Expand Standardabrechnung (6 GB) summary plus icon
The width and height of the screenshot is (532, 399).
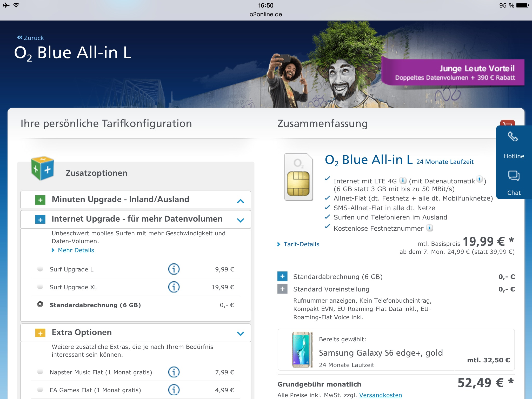282,276
